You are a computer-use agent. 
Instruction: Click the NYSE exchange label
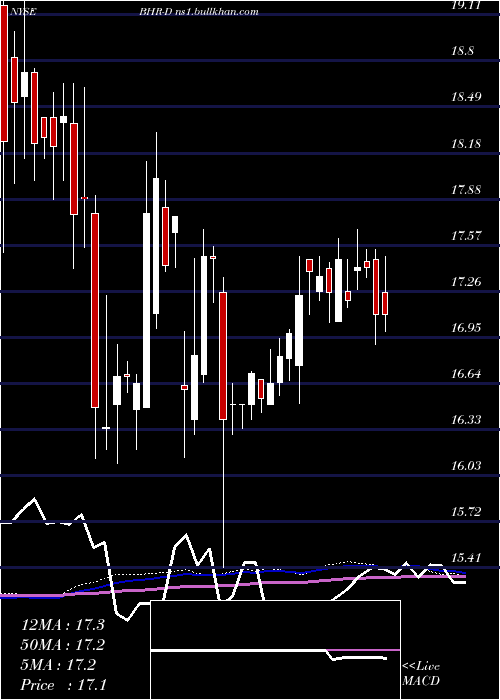25,12
